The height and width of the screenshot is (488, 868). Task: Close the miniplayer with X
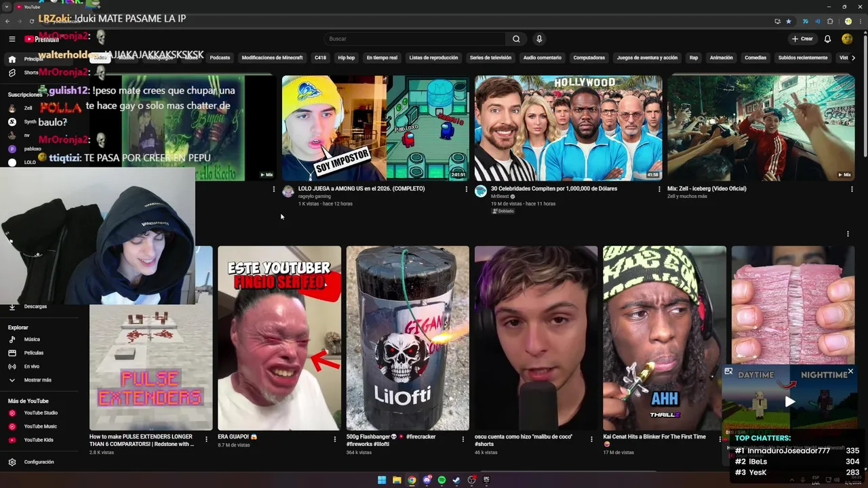click(850, 371)
